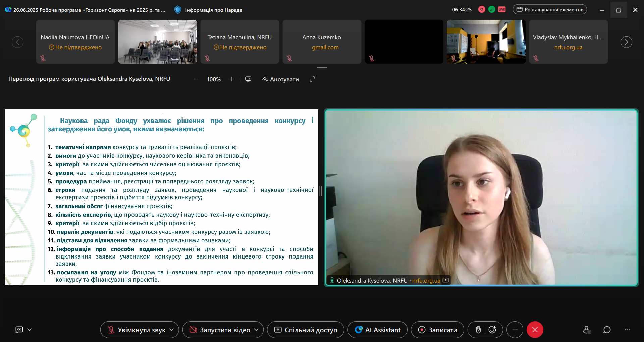Open reactions with the smiley icon
The image size is (644, 342).
(492, 330)
